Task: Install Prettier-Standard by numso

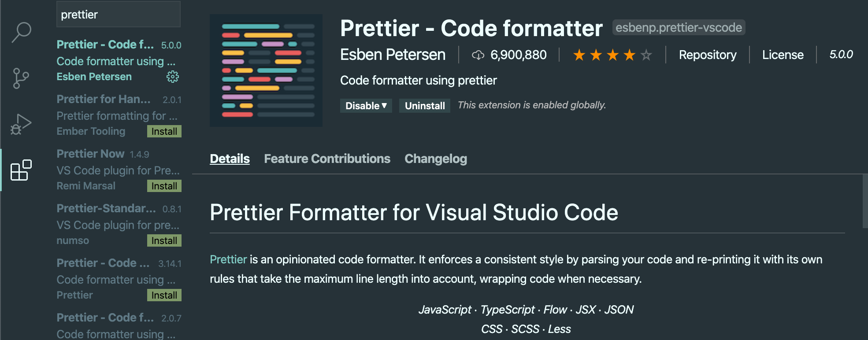Action: tap(164, 240)
